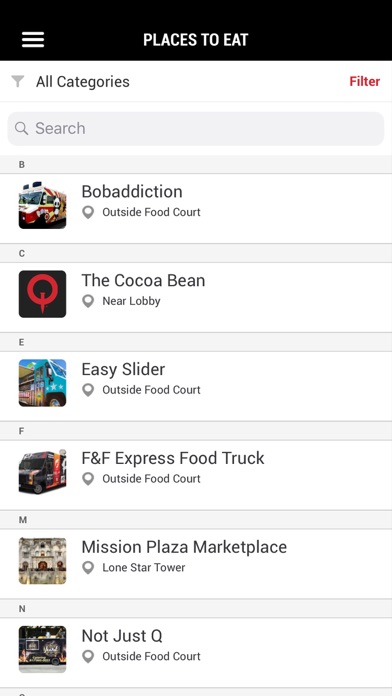Focus the Search input field
Image resolution: width=392 pixels, height=696 pixels.
[x=196, y=128]
